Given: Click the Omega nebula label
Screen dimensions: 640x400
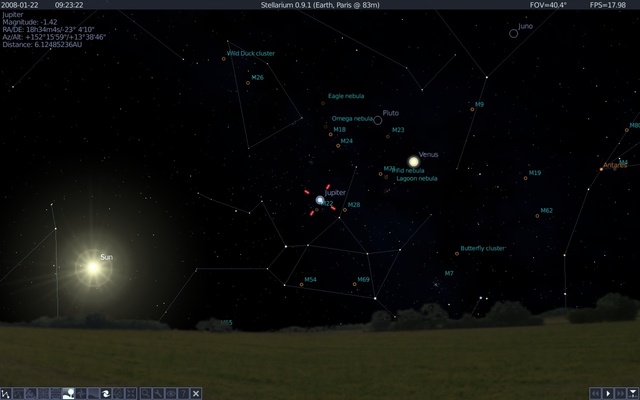Looking at the screenshot, I should (x=352, y=119).
